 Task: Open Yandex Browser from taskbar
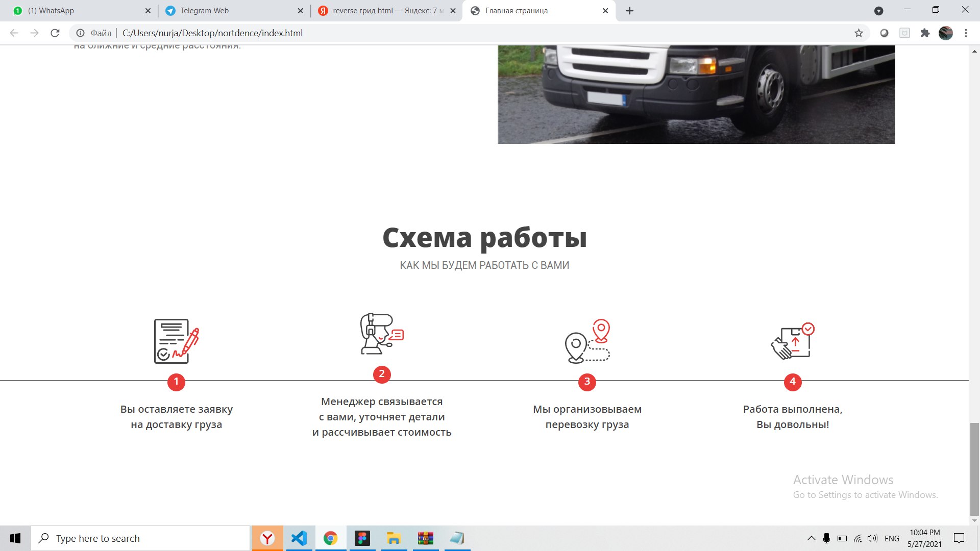[x=267, y=538]
